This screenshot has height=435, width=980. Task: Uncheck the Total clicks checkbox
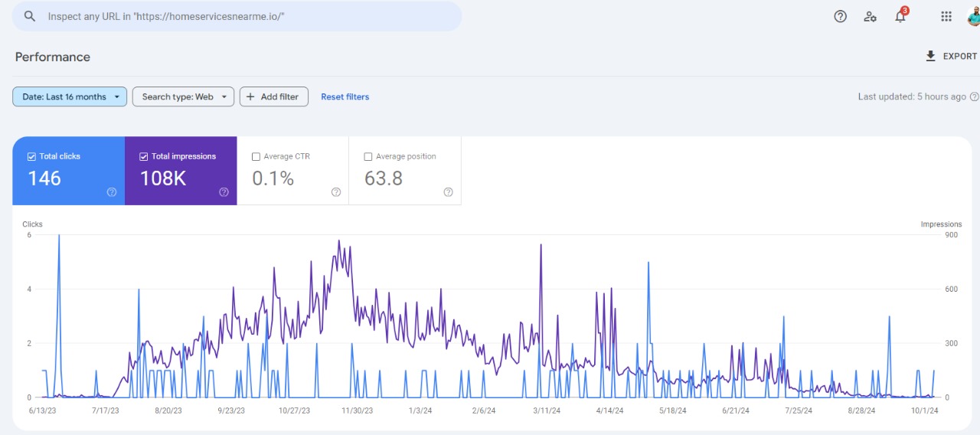click(31, 156)
